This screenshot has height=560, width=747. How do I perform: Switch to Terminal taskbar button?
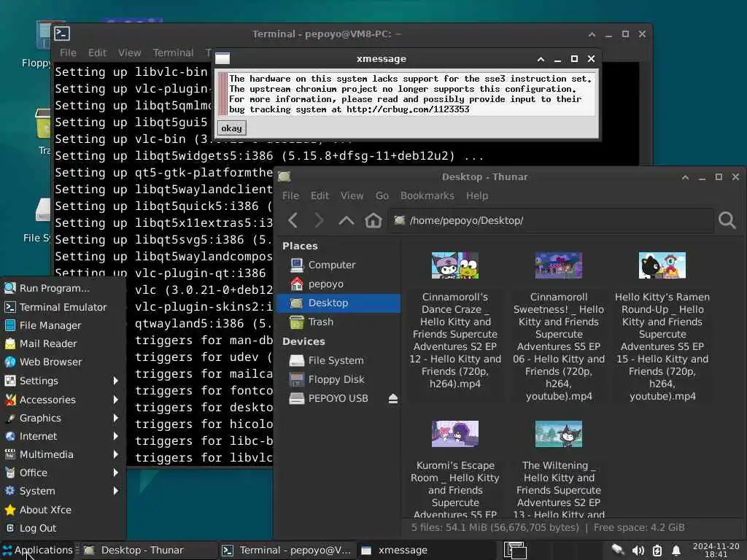287,550
